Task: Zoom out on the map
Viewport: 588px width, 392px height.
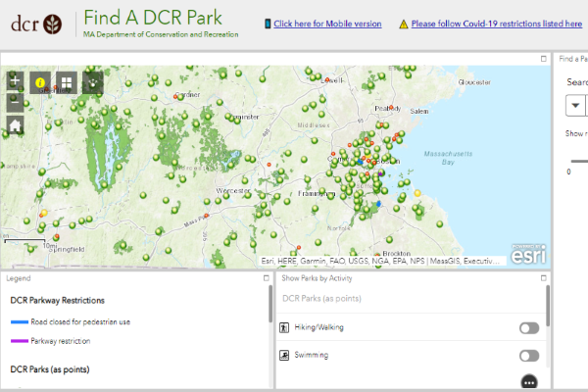Action: pyautogui.click(x=16, y=102)
